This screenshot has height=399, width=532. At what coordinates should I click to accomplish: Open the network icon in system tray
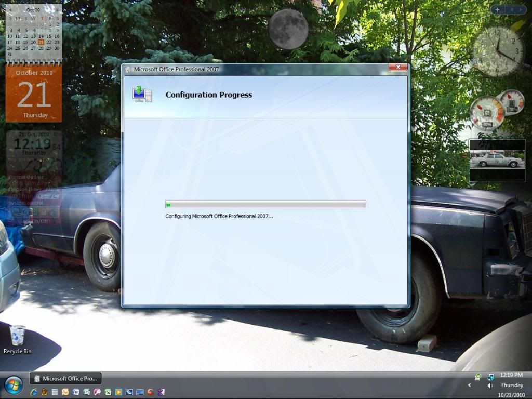tap(490, 377)
